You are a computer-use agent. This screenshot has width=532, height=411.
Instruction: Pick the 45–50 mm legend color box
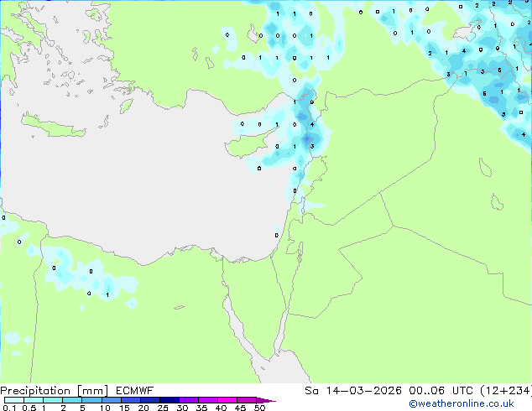point(247,400)
